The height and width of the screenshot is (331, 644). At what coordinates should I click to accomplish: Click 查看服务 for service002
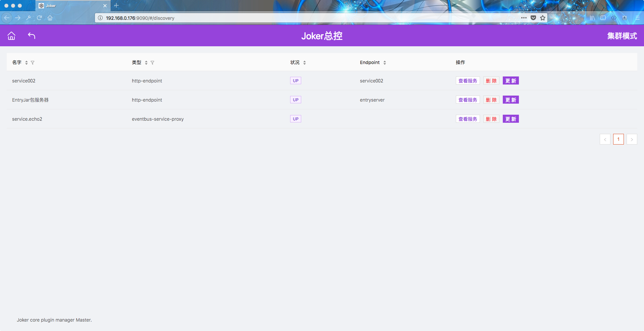tap(468, 80)
